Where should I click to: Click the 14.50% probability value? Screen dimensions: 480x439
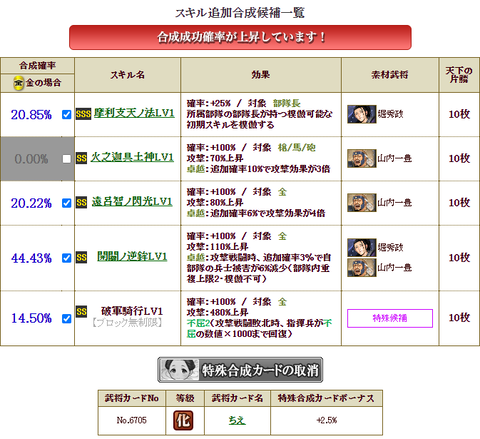pos(31,318)
